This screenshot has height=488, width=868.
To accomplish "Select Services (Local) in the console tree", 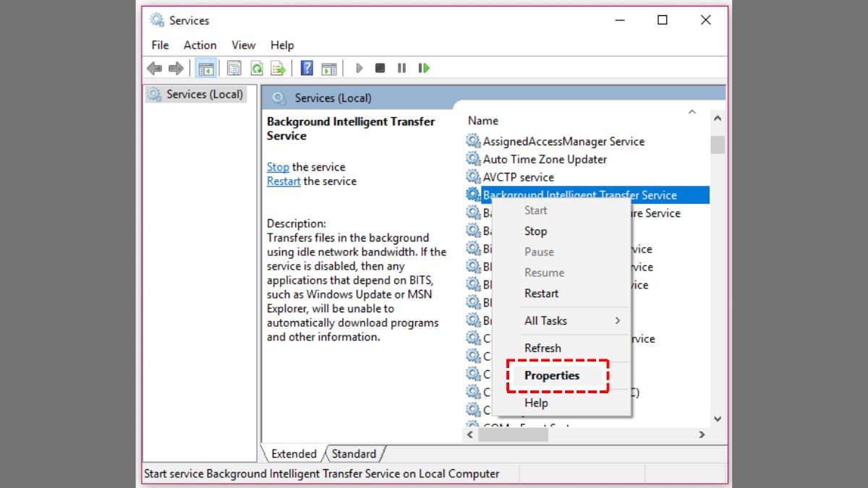I will 195,94.
